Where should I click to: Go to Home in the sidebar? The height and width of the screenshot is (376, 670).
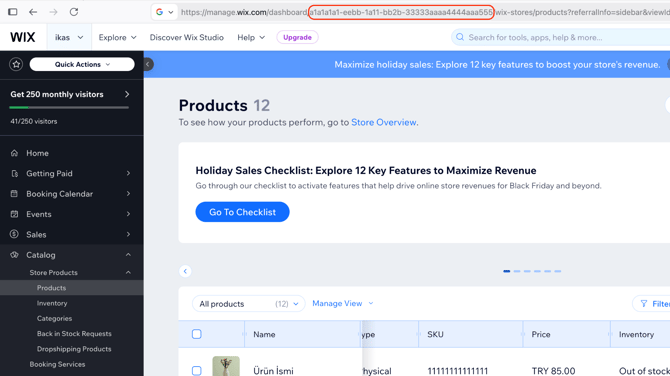point(37,153)
